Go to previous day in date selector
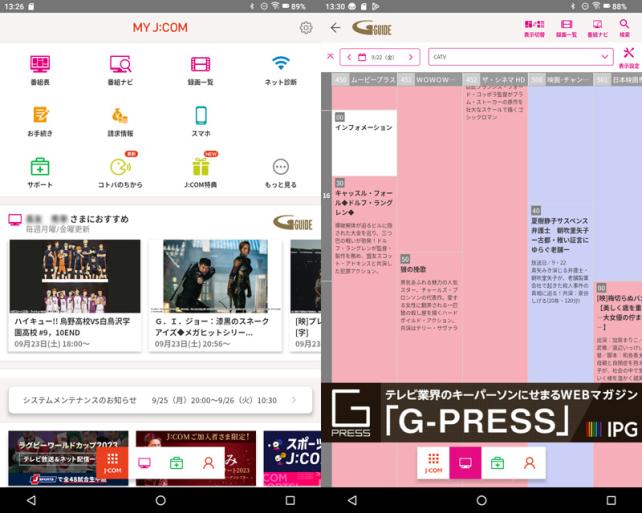642x513 pixels. (x=349, y=57)
